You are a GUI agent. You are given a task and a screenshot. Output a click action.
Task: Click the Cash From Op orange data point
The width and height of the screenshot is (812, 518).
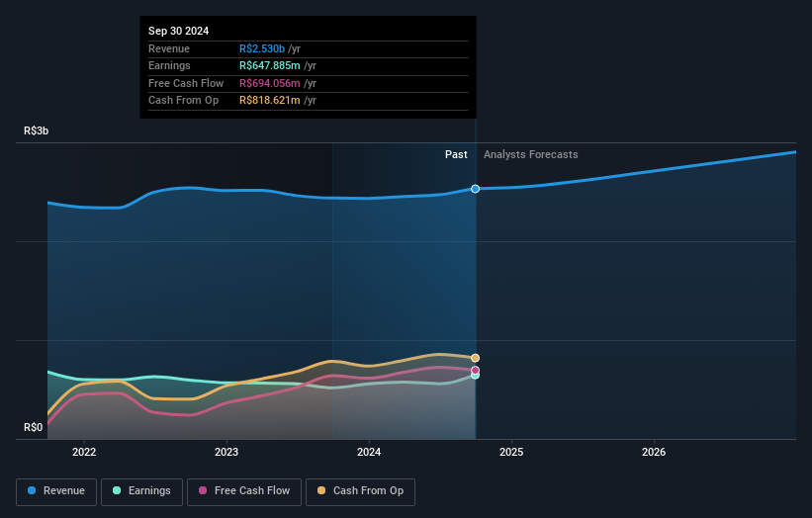[475, 358]
